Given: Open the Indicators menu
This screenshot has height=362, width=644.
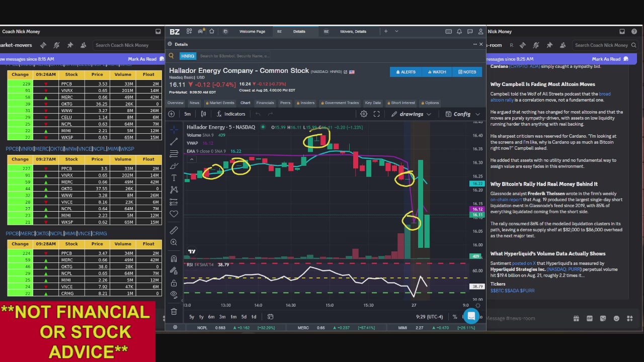Looking at the screenshot, I should click(231, 114).
